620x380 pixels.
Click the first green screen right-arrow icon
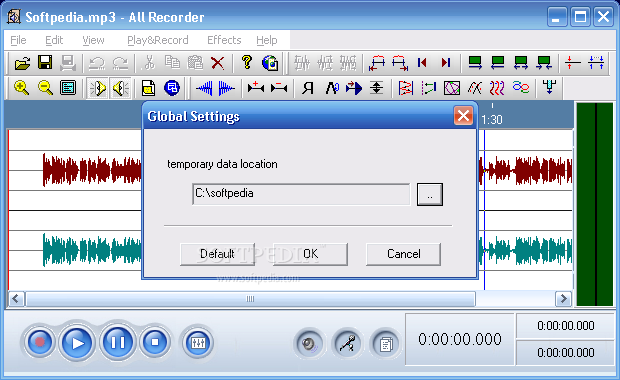tap(474, 63)
